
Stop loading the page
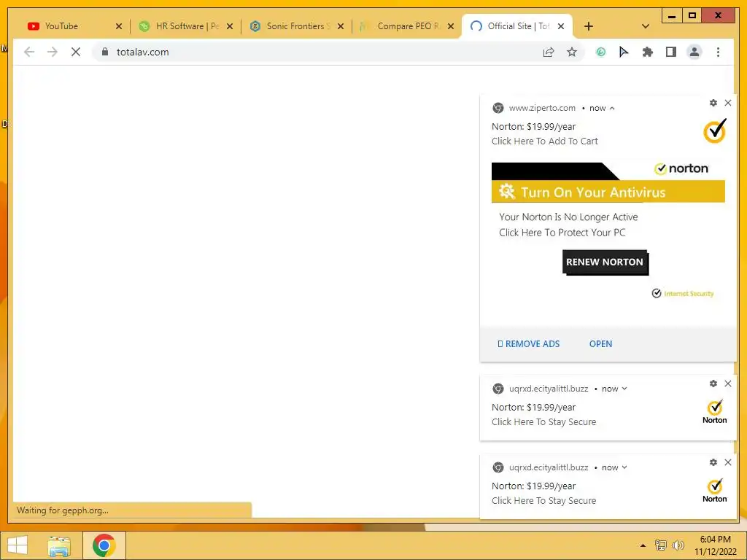coord(76,52)
